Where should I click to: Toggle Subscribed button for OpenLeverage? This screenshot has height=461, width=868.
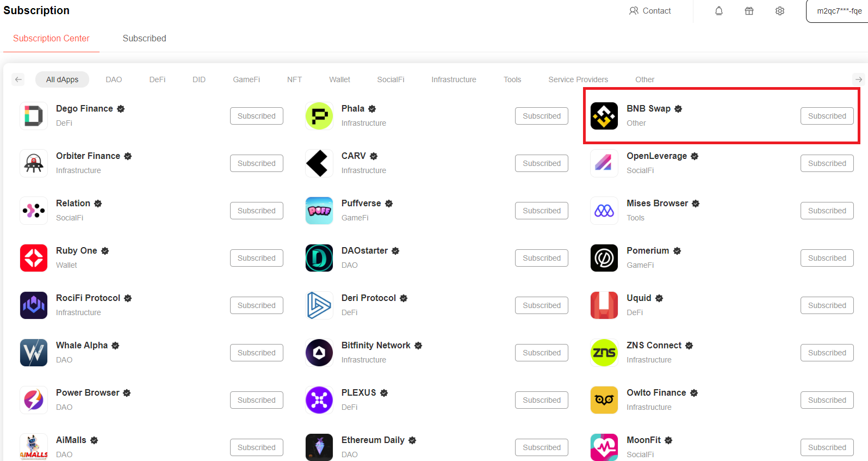pyautogui.click(x=827, y=163)
